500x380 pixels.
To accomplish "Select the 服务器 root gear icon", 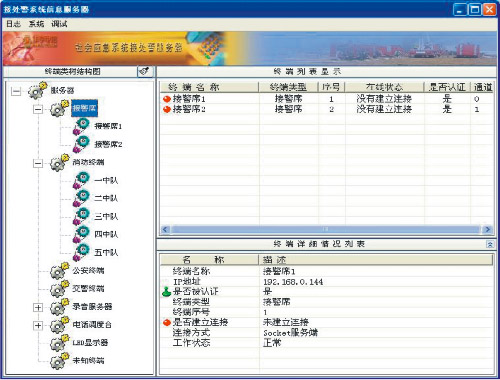I will [37, 90].
